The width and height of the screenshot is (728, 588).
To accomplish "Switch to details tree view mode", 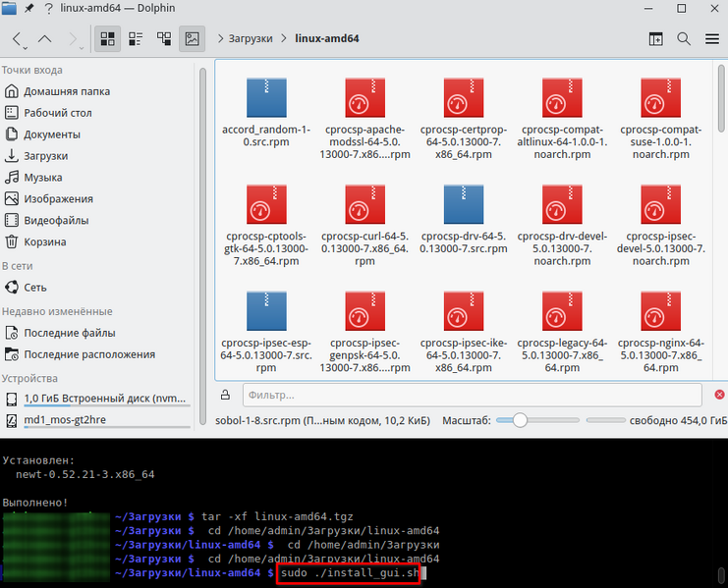I will pos(164,39).
